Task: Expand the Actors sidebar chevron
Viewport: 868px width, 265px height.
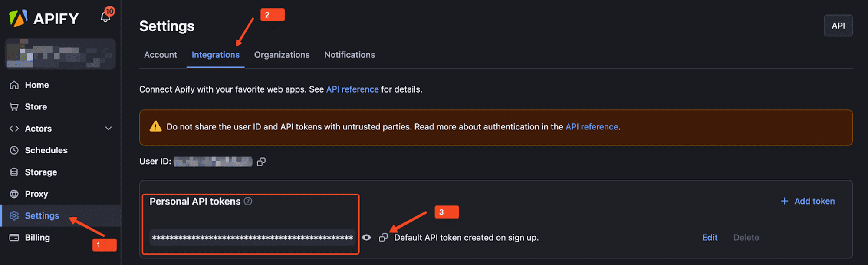Action: tap(108, 129)
